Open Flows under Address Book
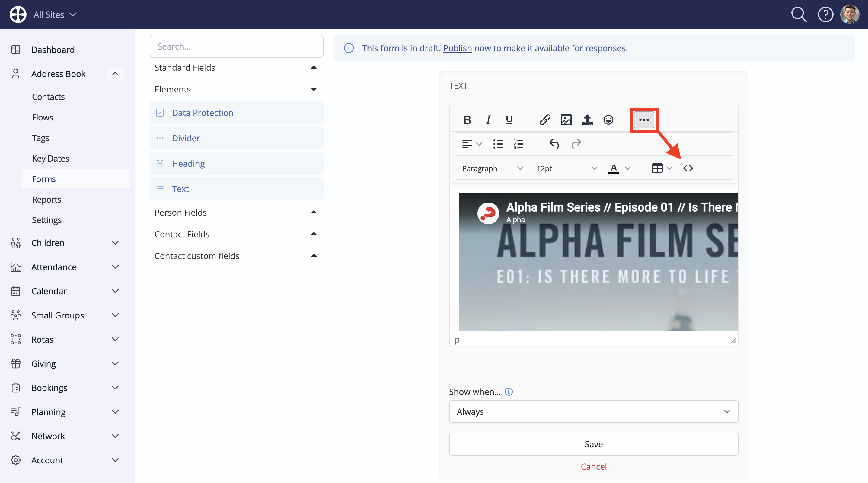 point(43,117)
